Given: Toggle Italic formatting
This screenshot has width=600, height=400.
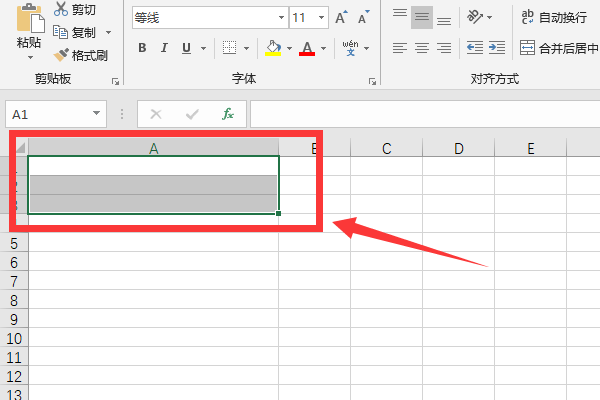Looking at the screenshot, I should 164,48.
